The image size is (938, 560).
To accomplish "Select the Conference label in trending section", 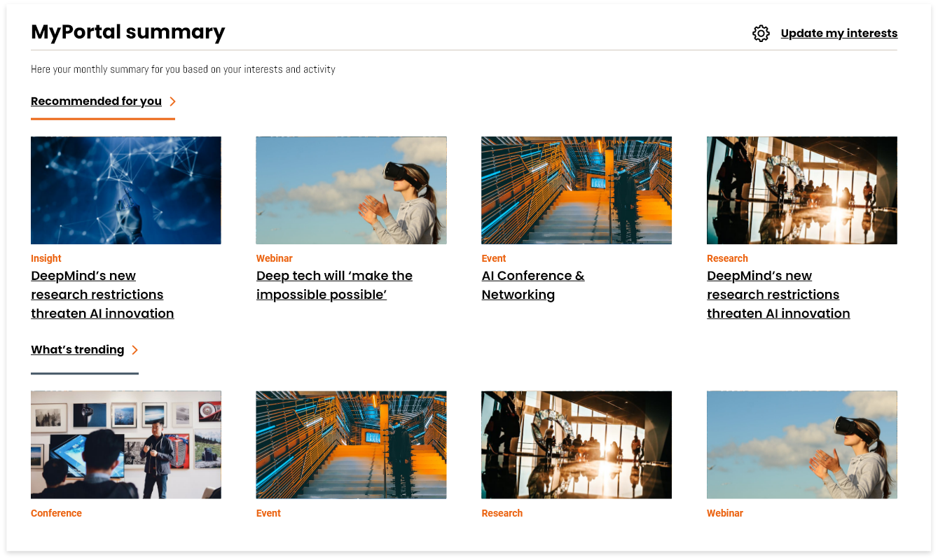I will point(56,513).
